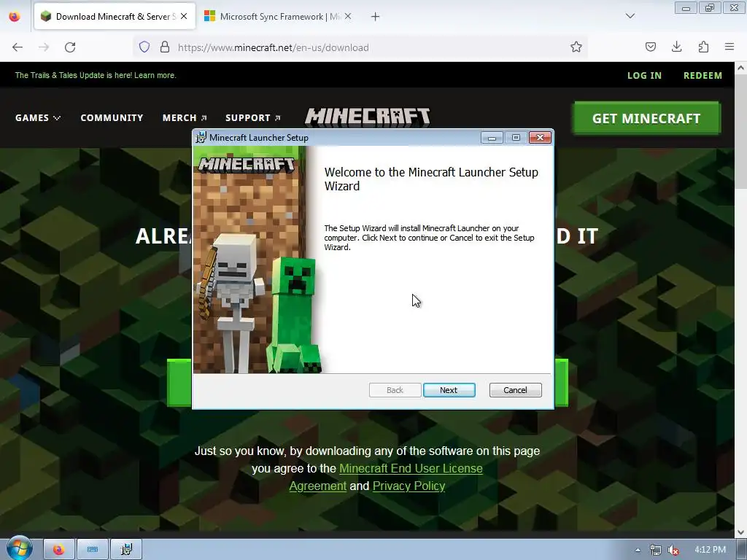Screen dimensions: 747x560
Task: Open the Windows Start menu
Action: (x=19, y=548)
